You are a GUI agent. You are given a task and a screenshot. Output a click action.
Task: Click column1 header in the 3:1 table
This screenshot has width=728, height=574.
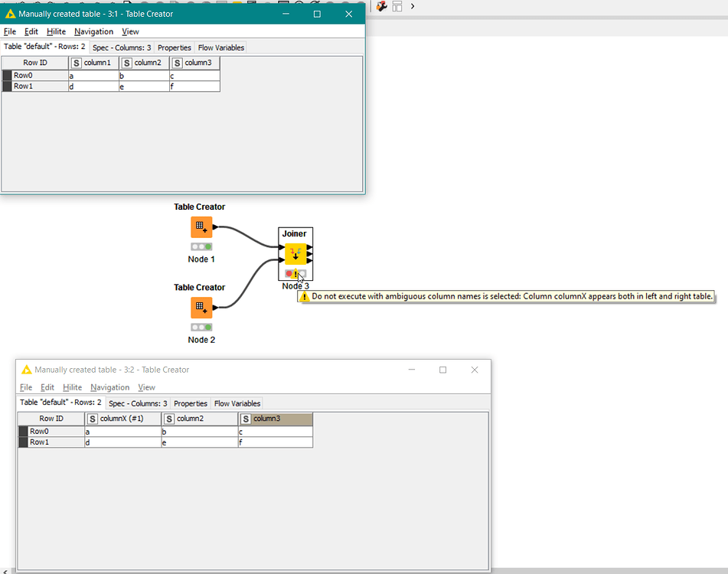tap(94, 63)
